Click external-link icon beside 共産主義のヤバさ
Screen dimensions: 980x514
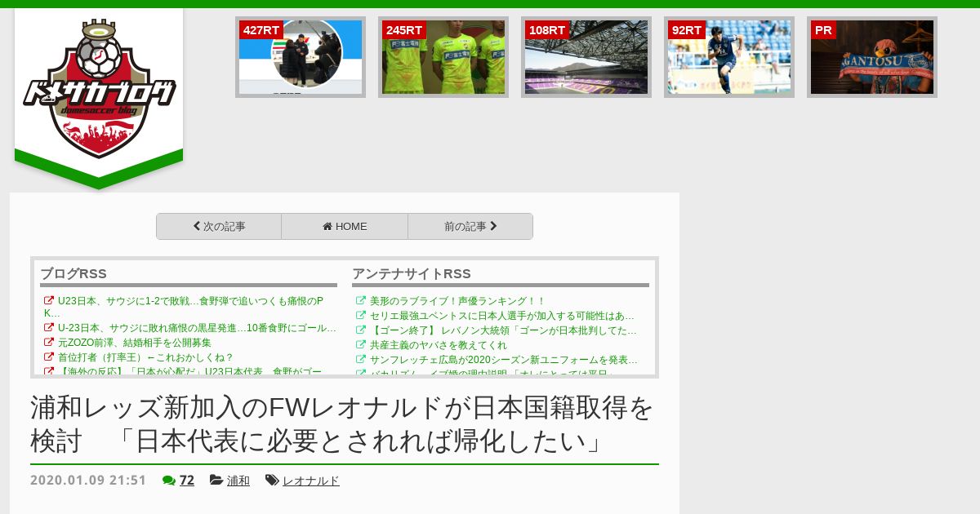(361, 345)
